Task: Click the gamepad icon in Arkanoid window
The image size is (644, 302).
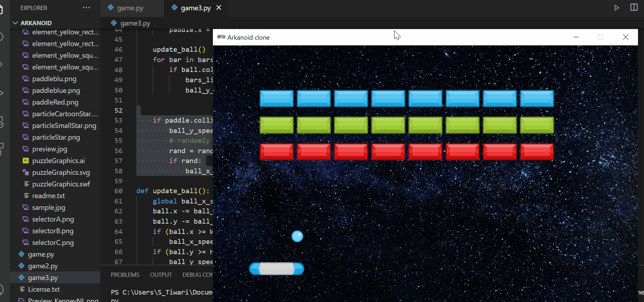Action: (221, 37)
